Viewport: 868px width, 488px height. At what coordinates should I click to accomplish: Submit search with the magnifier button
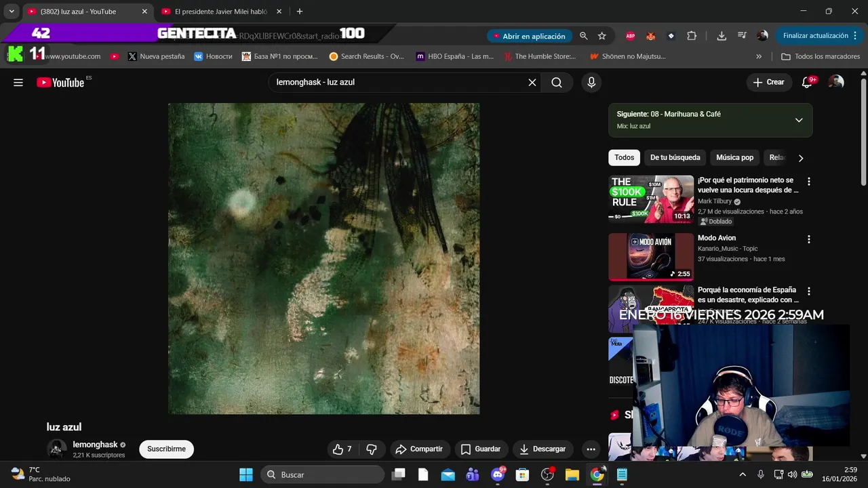coord(557,83)
